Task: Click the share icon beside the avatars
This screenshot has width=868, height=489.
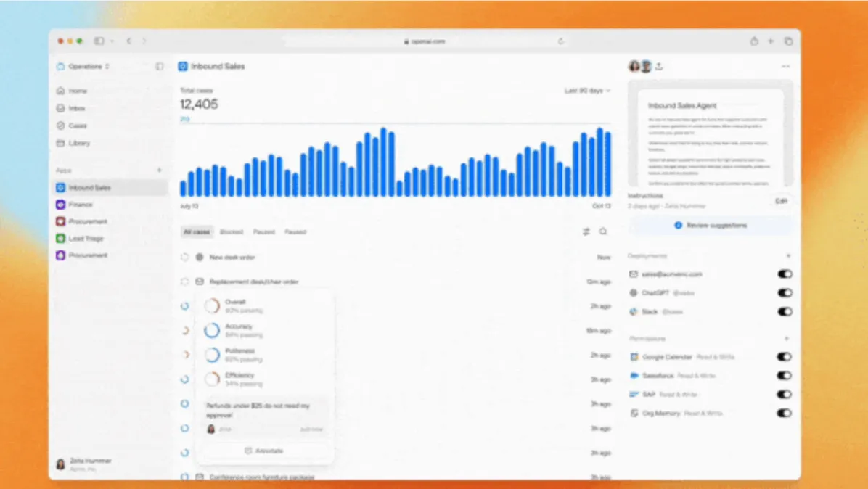Action: click(x=659, y=66)
